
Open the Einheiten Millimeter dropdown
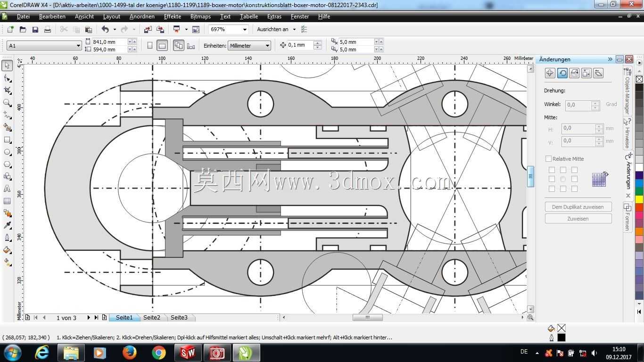(x=267, y=46)
